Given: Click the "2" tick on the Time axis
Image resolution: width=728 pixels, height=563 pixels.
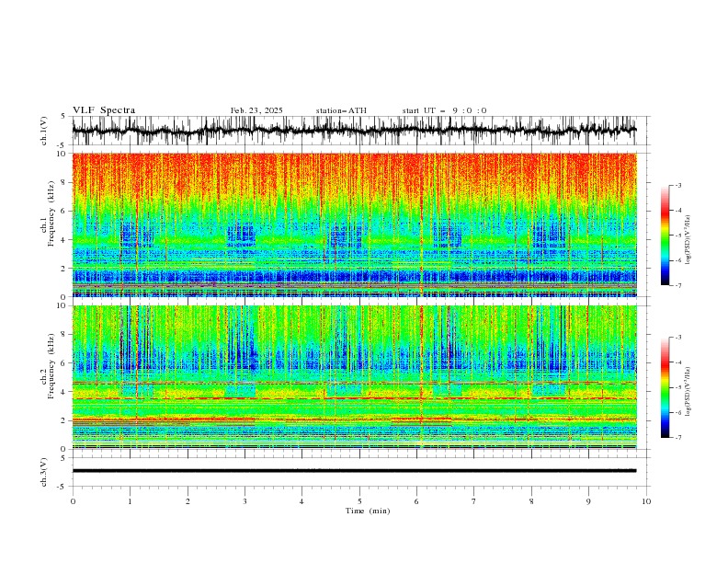Looking at the screenshot, I should [188, 501].
